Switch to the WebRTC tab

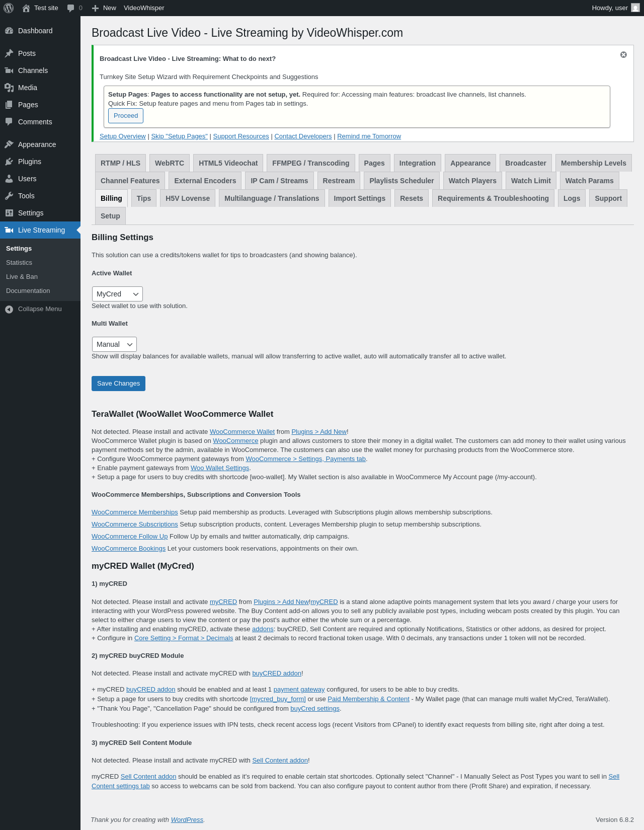[x=170, y=163]
